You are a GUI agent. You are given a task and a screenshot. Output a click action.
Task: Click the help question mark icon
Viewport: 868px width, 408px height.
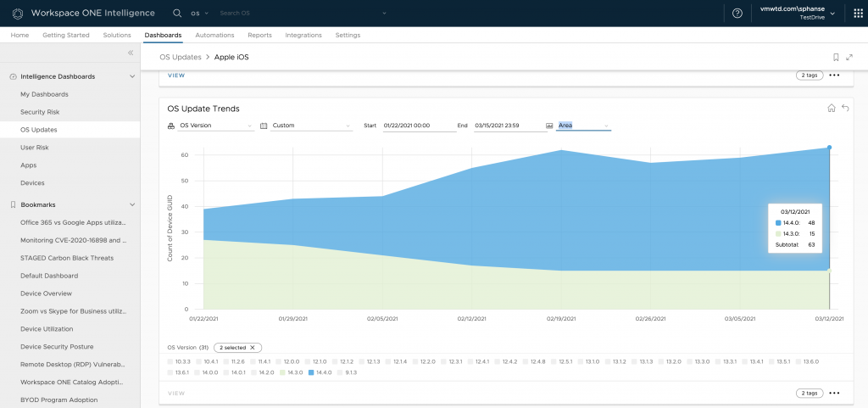pos(737,14)
